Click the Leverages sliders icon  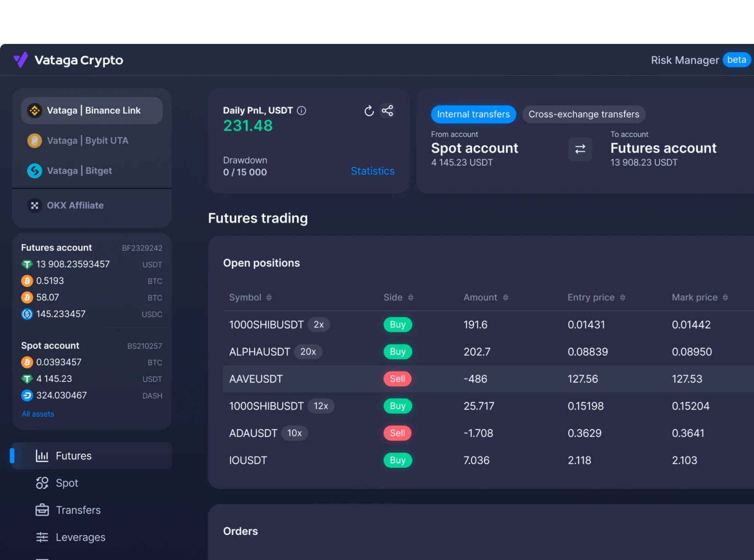tap(42, 537)
